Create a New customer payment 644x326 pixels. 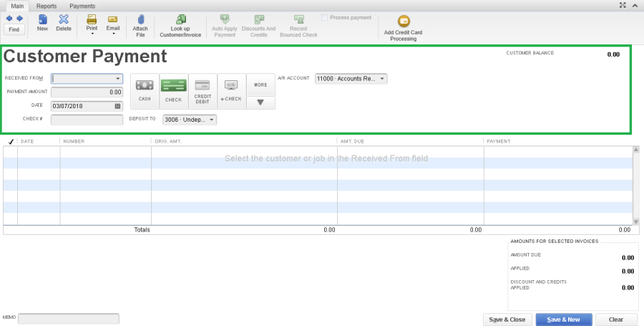click(x=42, y=23)
